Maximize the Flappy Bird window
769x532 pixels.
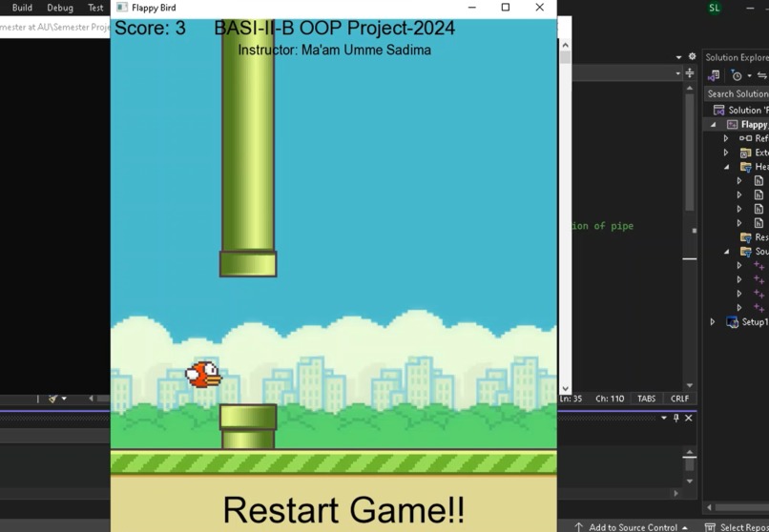point(506,8)
